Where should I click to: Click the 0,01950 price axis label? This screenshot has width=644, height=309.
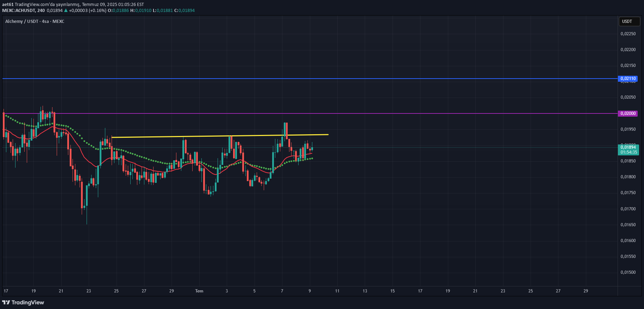(x=628, y=129)
